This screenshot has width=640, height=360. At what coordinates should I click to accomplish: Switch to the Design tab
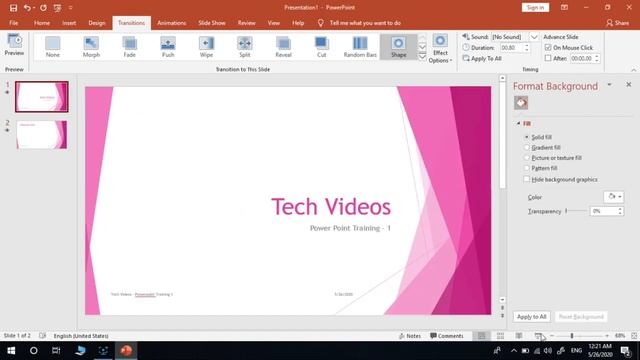coord(97,23)
